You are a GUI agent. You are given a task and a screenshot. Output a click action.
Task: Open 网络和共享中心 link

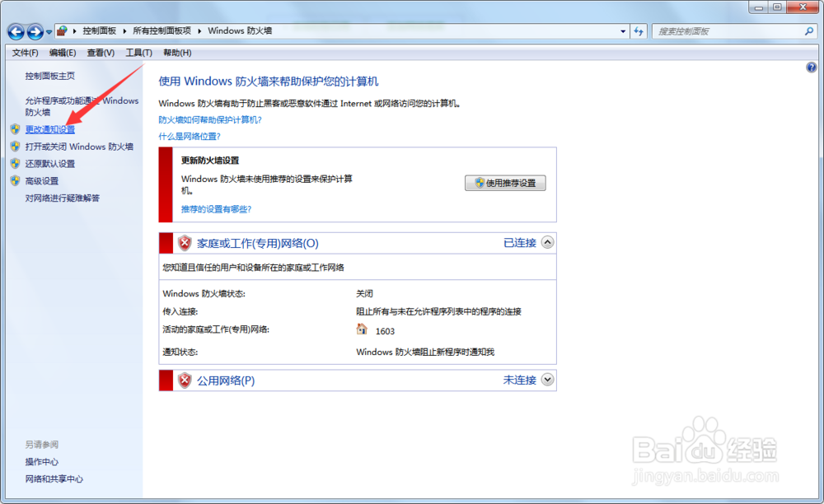(54, 479)
